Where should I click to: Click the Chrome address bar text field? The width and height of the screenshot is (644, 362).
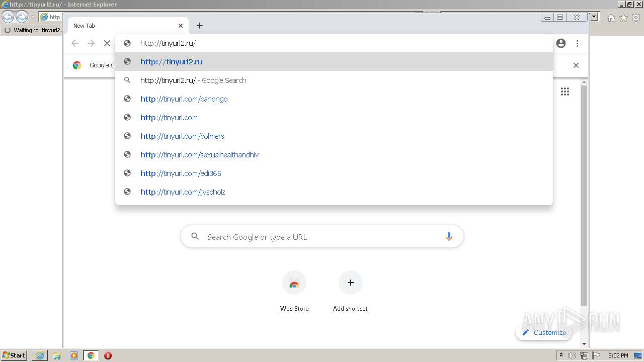pos(334,43)
